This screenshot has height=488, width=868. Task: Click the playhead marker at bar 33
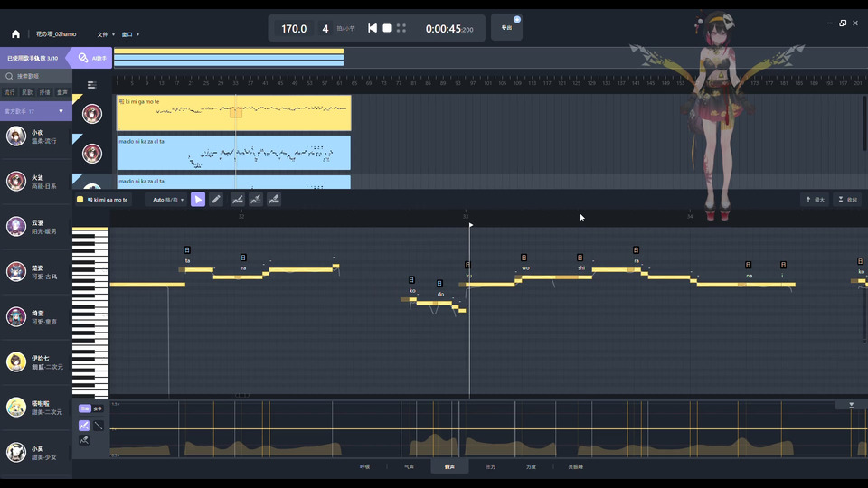[x=470, y=225]
